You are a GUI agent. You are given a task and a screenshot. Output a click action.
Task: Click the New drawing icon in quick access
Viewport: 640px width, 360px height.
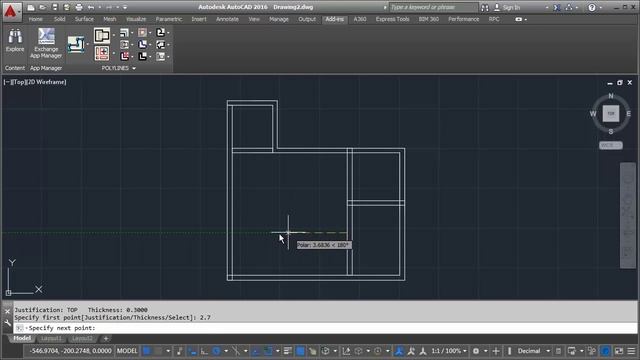tap(31, 7)
